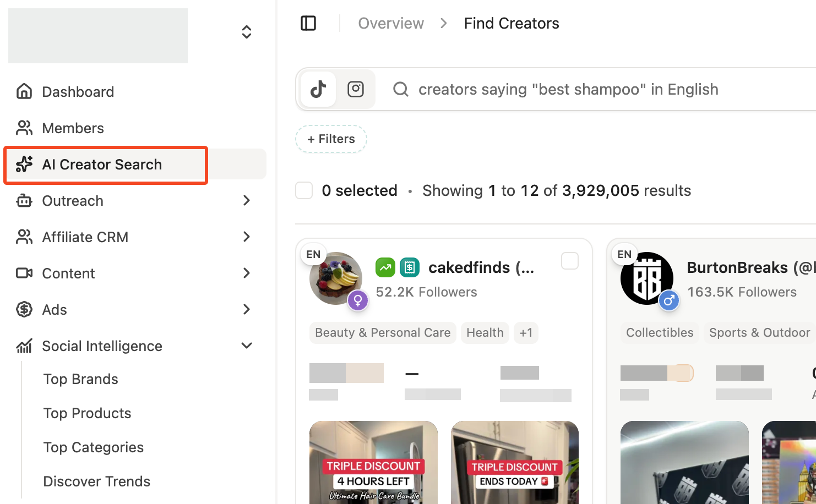
Task: Open Top Products under Social Intelligence
Action: pyautogui.click(x=88, y=413)
